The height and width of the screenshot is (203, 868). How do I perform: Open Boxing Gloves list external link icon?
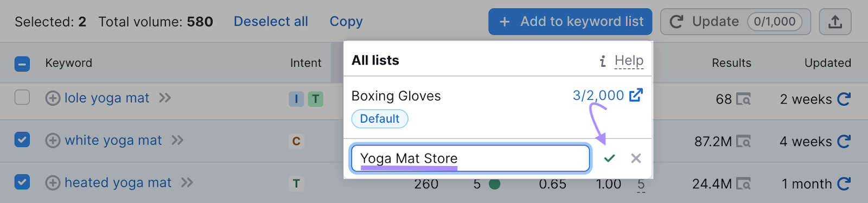636,95
